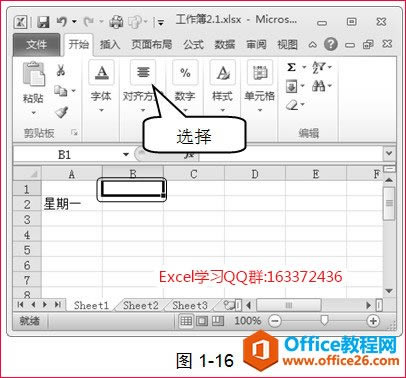Open the 数字 (Number) group
406x378 pixels.
185,87
